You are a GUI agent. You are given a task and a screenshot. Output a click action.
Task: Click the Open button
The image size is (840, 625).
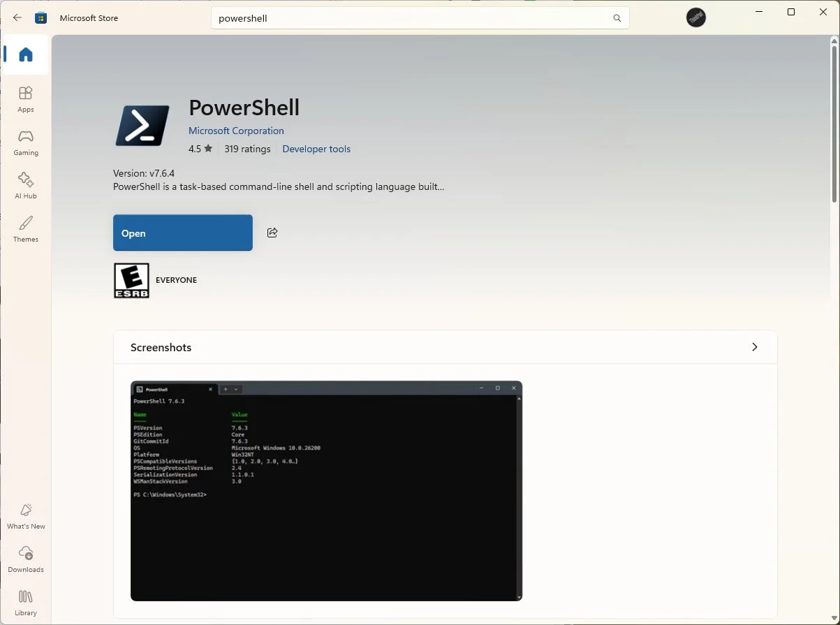coord(183,233)
